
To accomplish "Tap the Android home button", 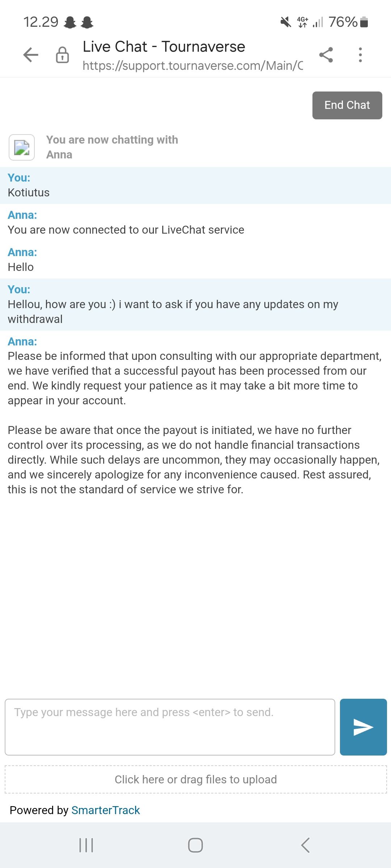I will 195,845.
